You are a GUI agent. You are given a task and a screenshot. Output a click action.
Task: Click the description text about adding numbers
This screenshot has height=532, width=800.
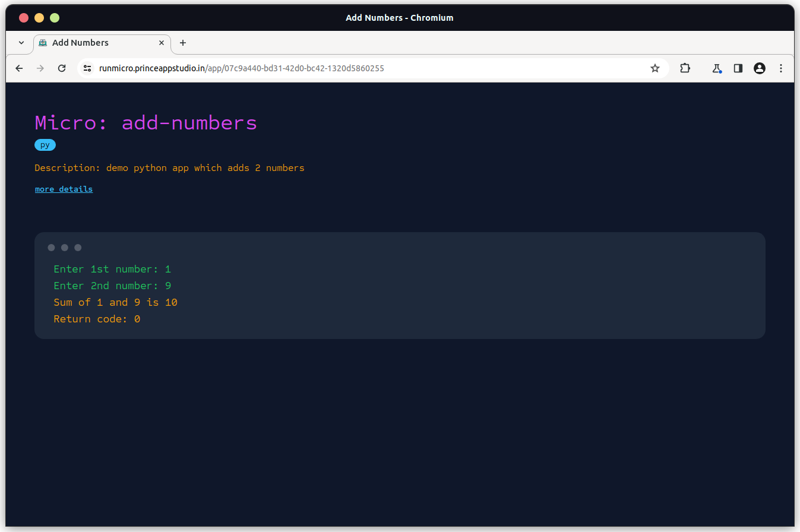169,168
